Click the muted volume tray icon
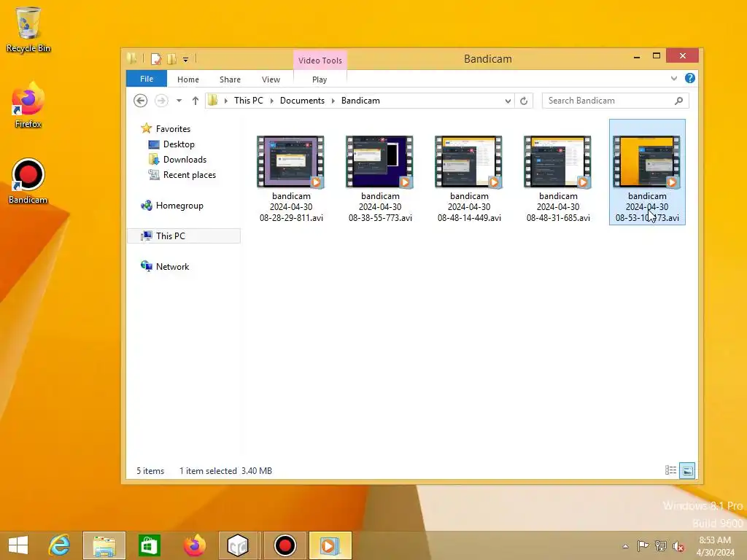This screenshot has width=747, height=560. point(678,546)
